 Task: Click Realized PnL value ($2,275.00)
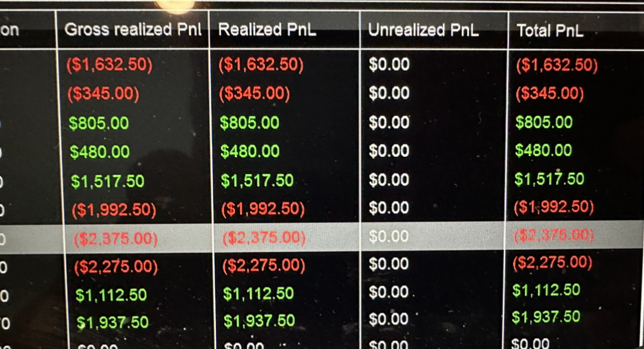tap(264, 265)
